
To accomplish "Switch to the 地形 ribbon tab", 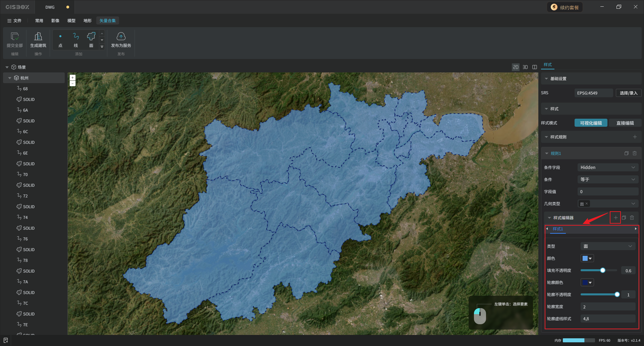I will pos(87,21).
